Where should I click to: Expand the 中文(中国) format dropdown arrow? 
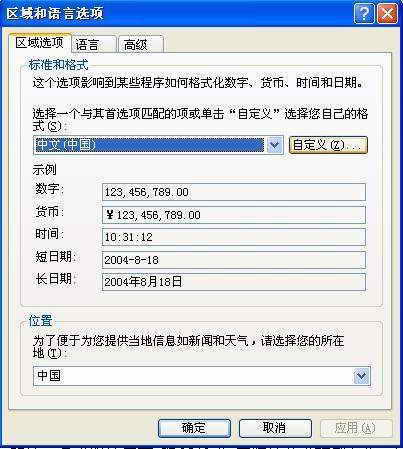coord(274,145)
